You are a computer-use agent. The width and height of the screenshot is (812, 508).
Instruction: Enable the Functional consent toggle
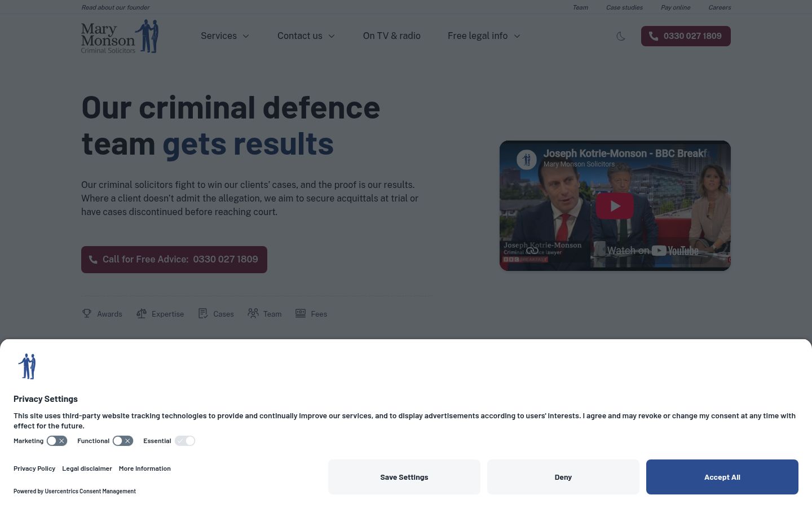(123, 441)
